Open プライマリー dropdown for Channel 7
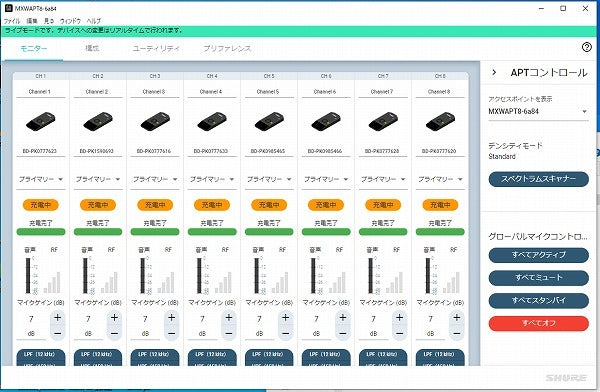The height and width of the screenshot is (392, 600). coord(383,179)
